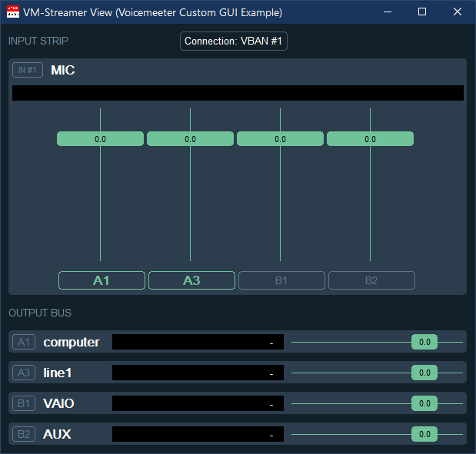This screenshot has height=454, width=476.
Task: Click the line1 bus gain slider knob
Action: [424, 373]
